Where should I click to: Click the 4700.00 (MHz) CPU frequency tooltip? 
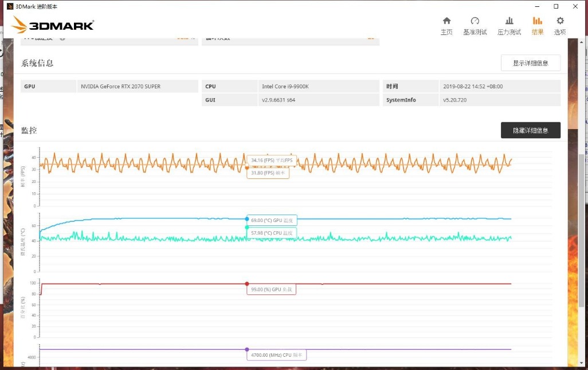coord(277,355)
